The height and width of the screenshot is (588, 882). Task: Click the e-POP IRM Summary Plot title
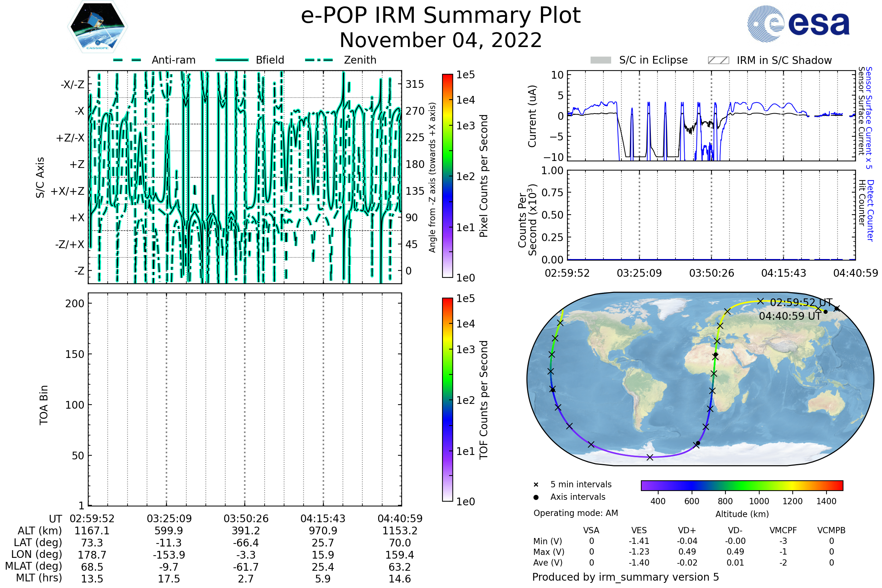click(x=441, y=16)
